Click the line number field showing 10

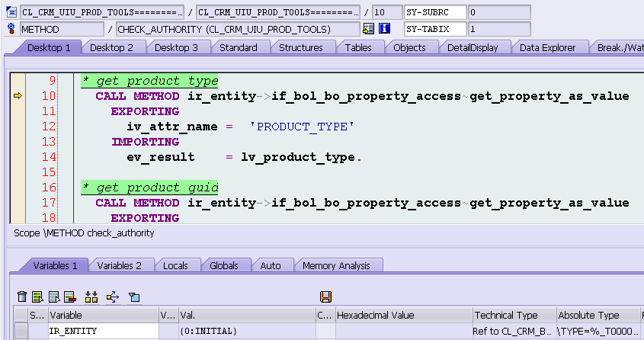pyautogui.click(x=387, y=12)
